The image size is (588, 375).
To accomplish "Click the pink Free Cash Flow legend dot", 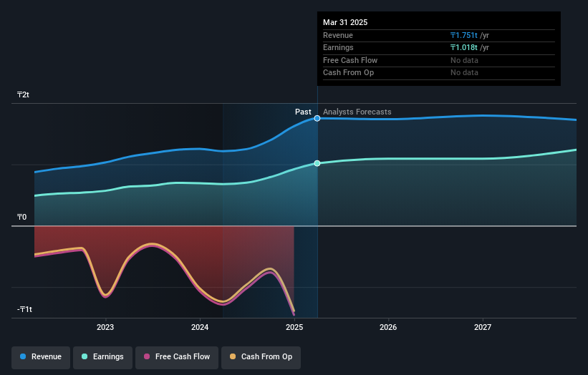I will pyautogui.click(x=147, y=356).
